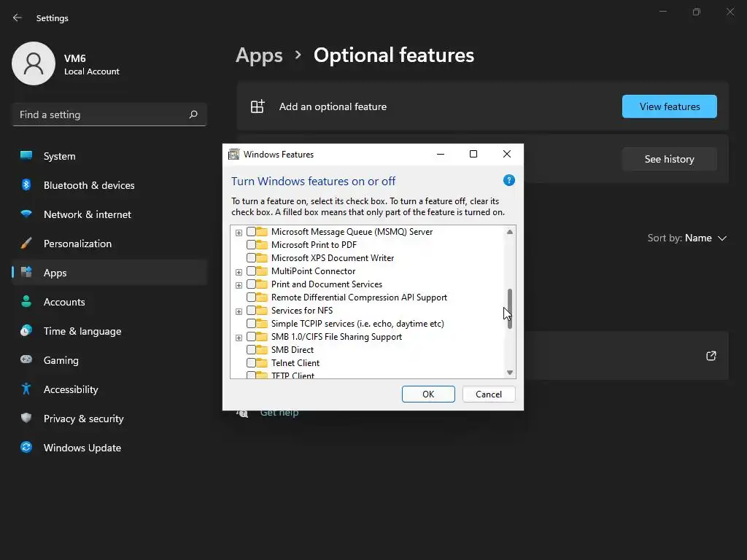
Task: Click the Find a setting search box
Action: pos(101,114)
